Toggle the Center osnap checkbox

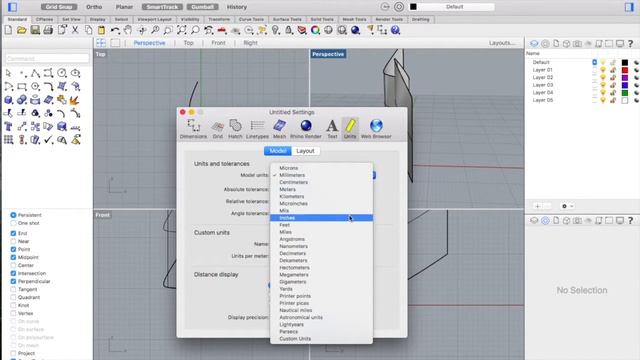pos(13,265)
